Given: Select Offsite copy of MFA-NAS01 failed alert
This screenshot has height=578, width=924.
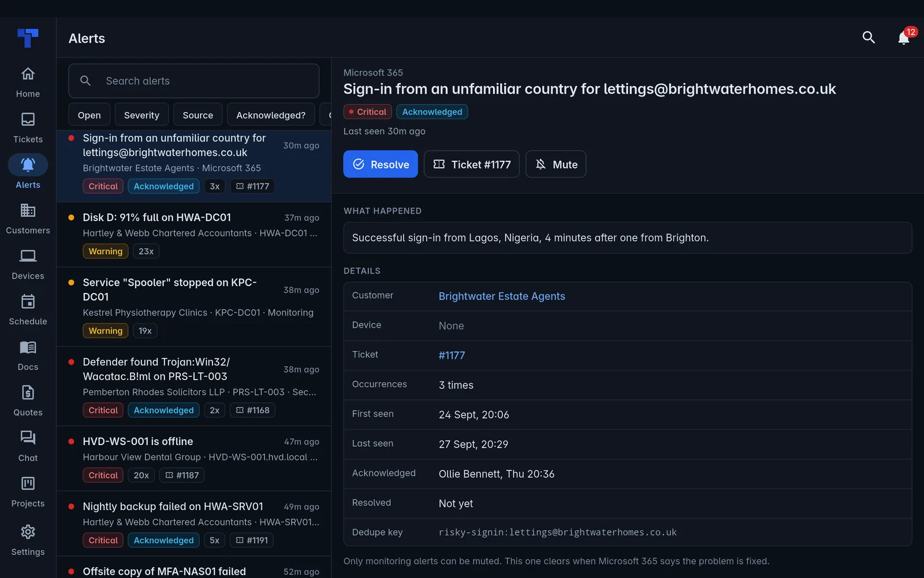Looking at the screenshot, I should pos(194,568).
